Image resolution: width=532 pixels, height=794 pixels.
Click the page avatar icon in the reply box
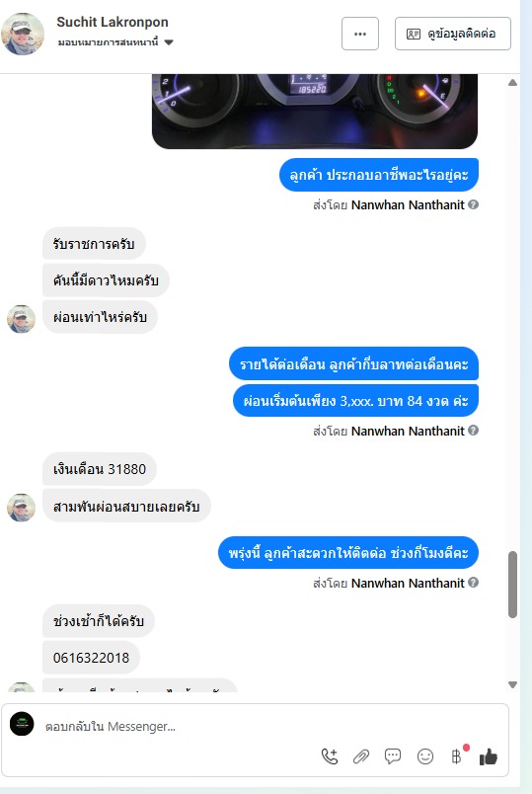coord(22,724)
